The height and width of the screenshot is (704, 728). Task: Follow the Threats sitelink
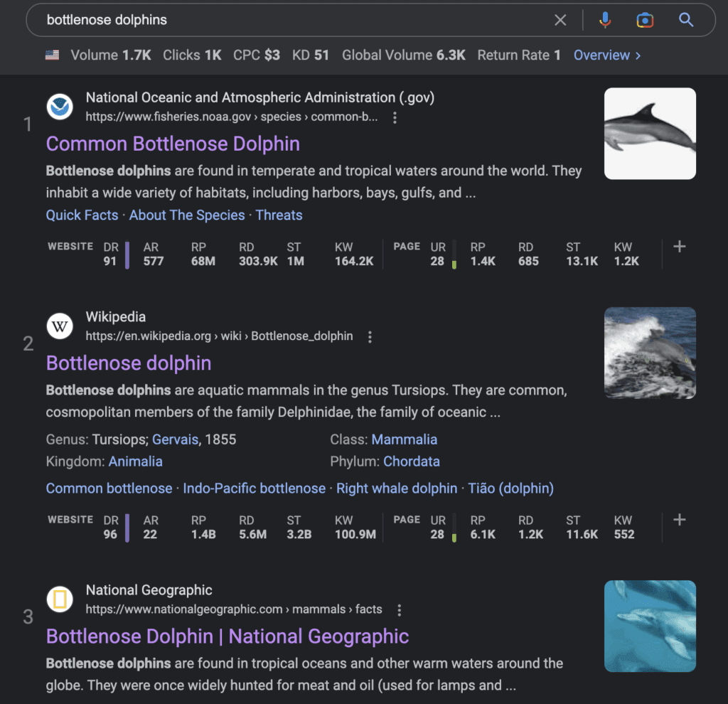click(x=279, y=215)
